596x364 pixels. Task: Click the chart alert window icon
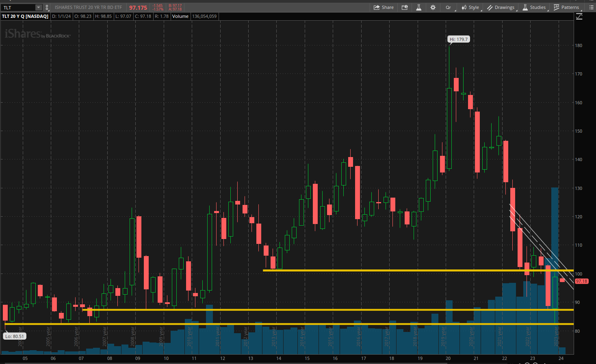click(405, 7)
